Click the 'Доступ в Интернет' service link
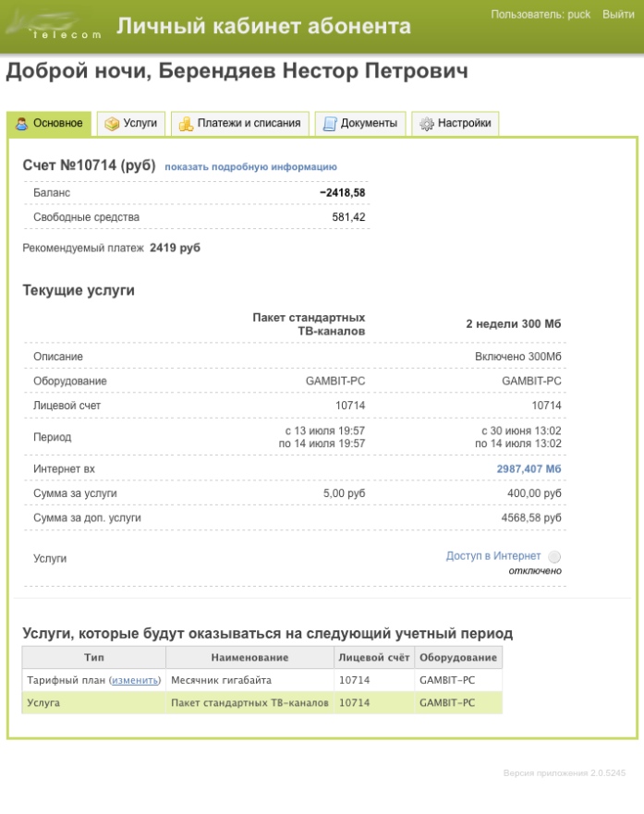The image size is (644, 814). (492, 556)
